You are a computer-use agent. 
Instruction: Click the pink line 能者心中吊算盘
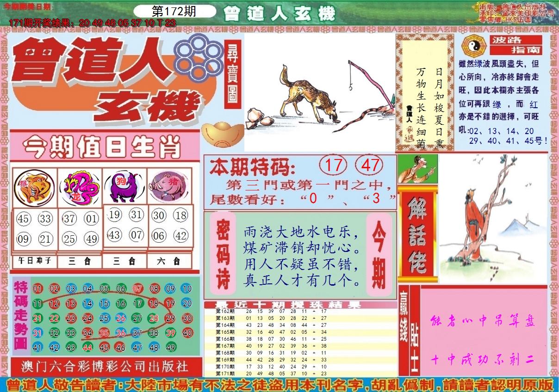(x=483, y=321)
